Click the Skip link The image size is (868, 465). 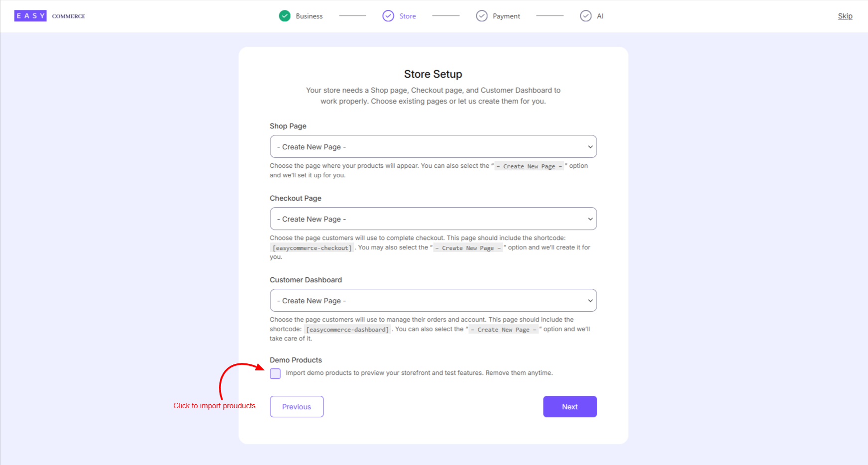coord(845,16)
